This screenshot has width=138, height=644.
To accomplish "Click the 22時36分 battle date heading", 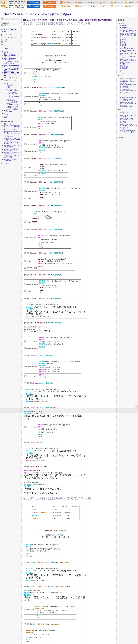I will click(x=57, y=498).
